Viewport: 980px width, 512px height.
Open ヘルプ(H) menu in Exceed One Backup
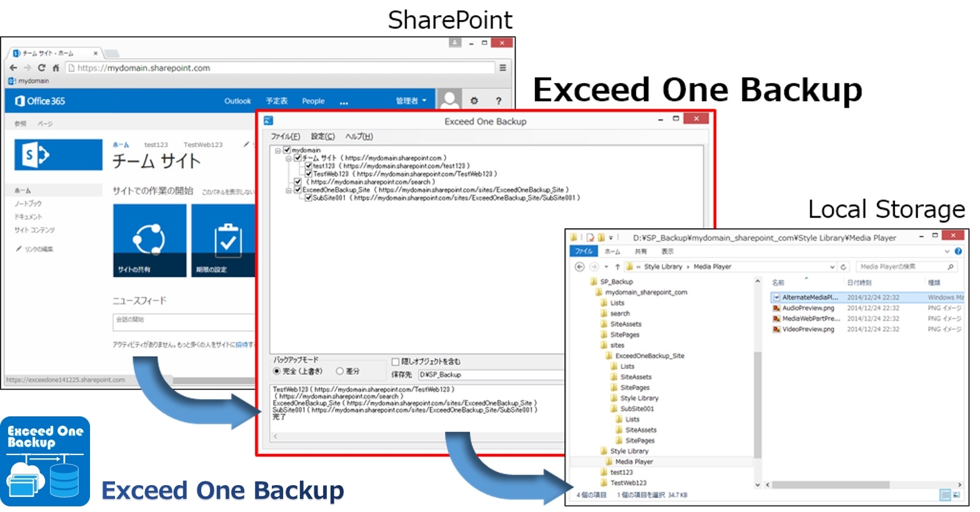359,136
